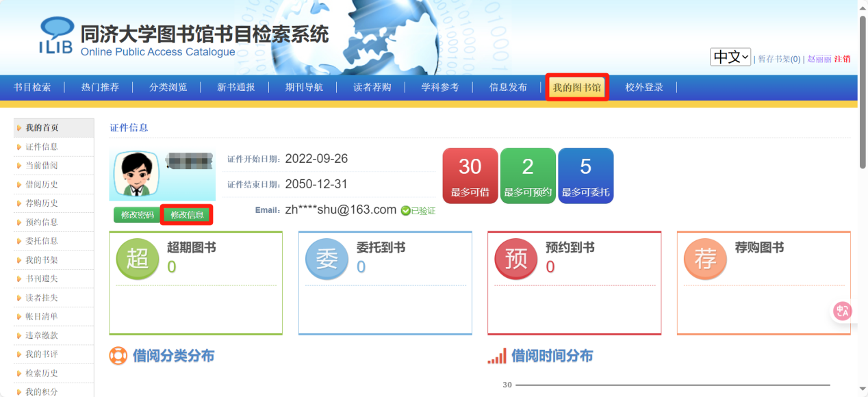Click the 修改信息 button

click(x=187, y=215)
